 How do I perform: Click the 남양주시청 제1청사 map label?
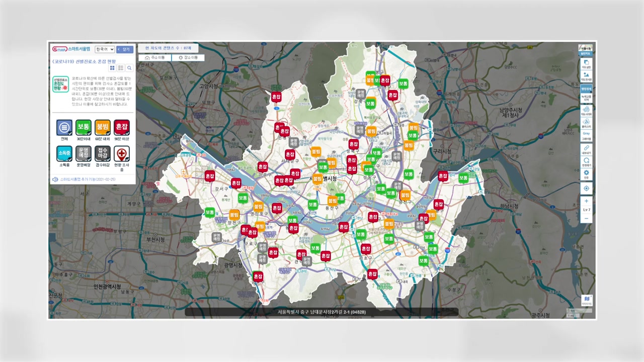click(x=511, y=112)
